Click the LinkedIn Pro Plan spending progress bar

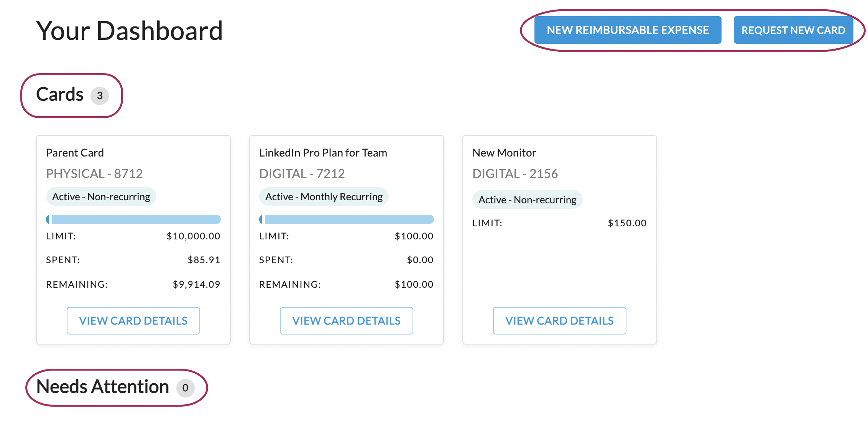click(x=346, y=219)
